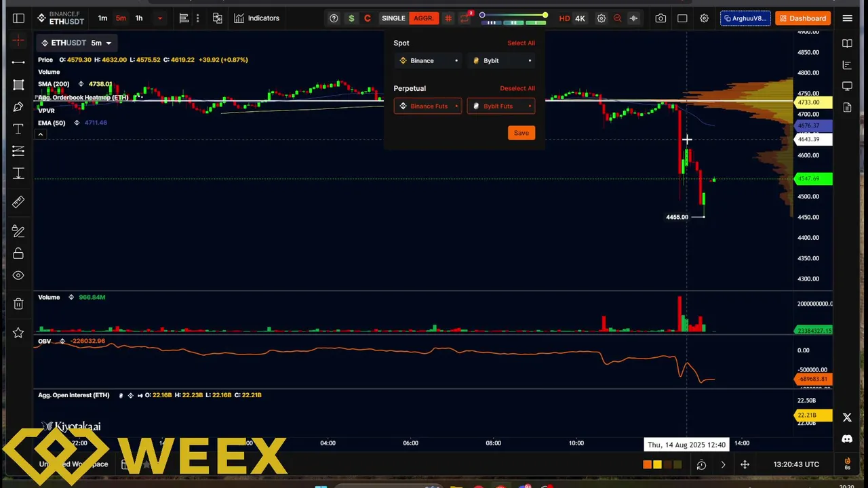
Task: Open the ArghuuV8 layout button
Action: tap(745, 18)
